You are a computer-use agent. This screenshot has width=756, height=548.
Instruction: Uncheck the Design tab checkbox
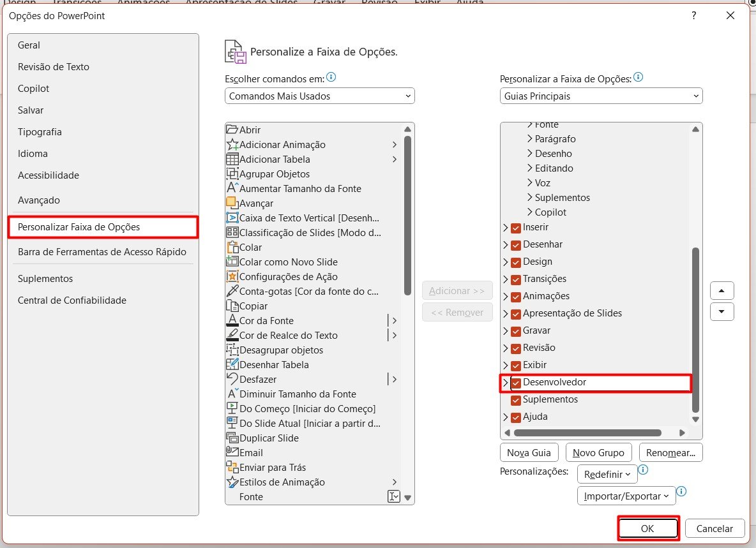[x=516, y=262]
